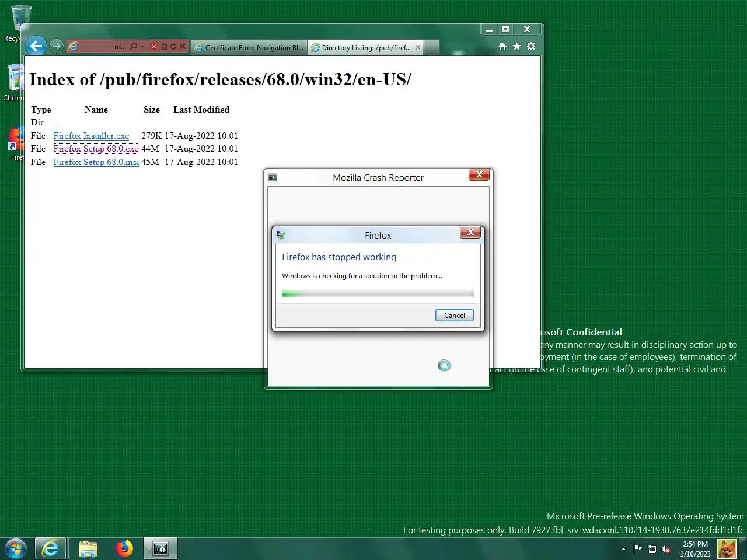Click the dog picture at taskbar end
Screen dimensions: 747x560
tap(727, 549)
